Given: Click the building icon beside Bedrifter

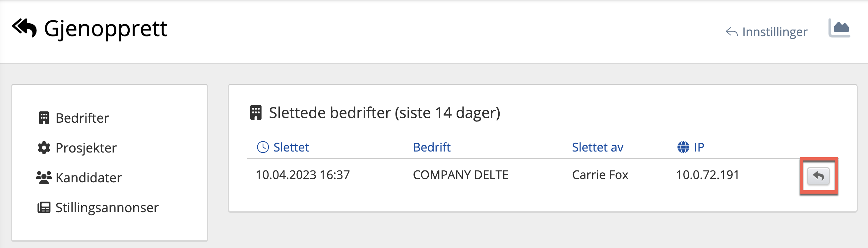Looking at the screenshot, I should 44,118.
